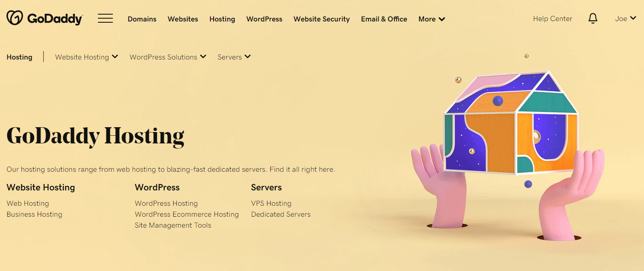Open the Joe account dropdown
Screen dimensions: 644x271
[x=625, y=19]
